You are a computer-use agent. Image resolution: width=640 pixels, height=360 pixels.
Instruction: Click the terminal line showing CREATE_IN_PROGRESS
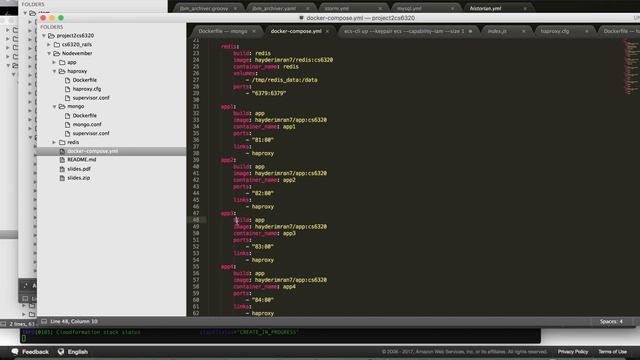[x=160, y=332]
